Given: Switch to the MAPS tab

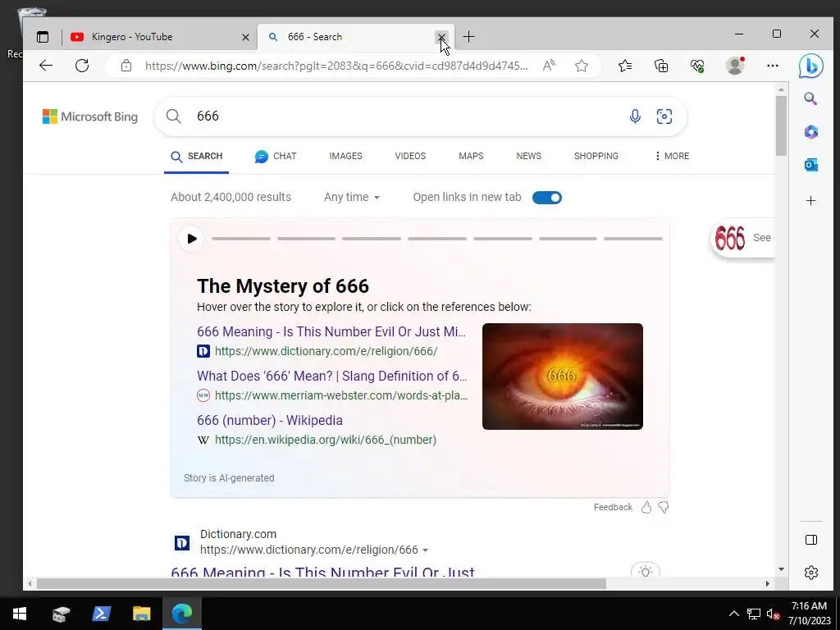Looking at the screenshot, I should tap(471, 156).
